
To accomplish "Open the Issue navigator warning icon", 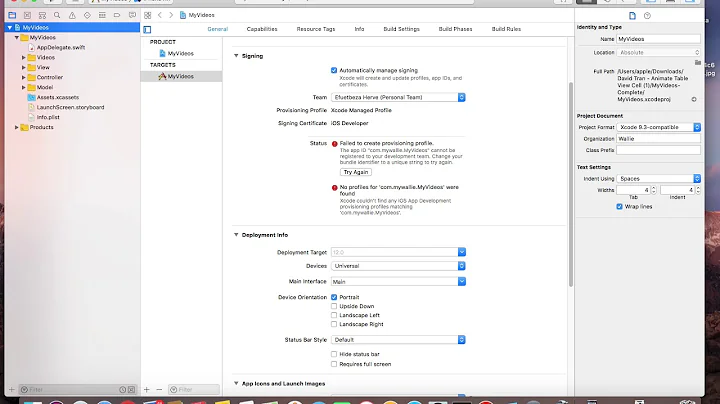I will tap(72, 15).
